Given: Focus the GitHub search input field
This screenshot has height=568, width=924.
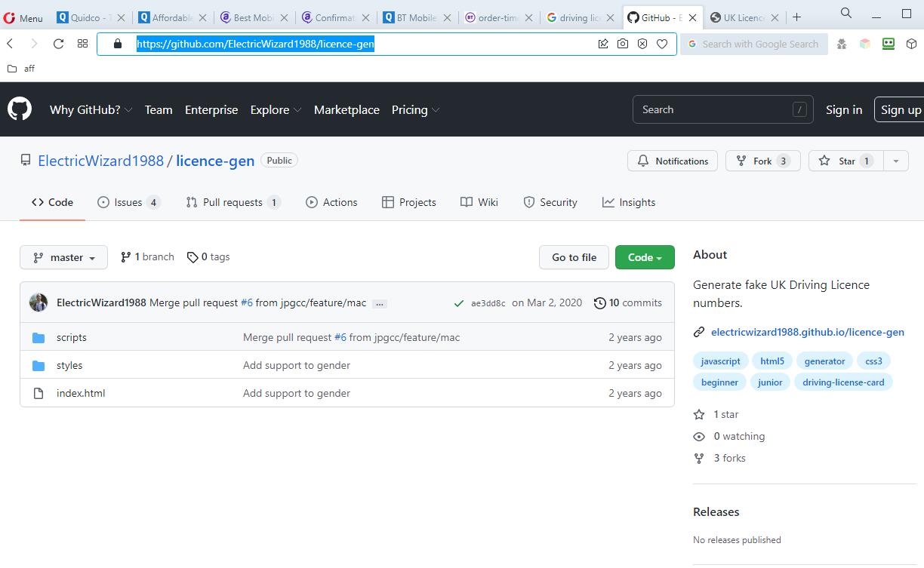Looking at the screenshot, I should tap(722, 109).
